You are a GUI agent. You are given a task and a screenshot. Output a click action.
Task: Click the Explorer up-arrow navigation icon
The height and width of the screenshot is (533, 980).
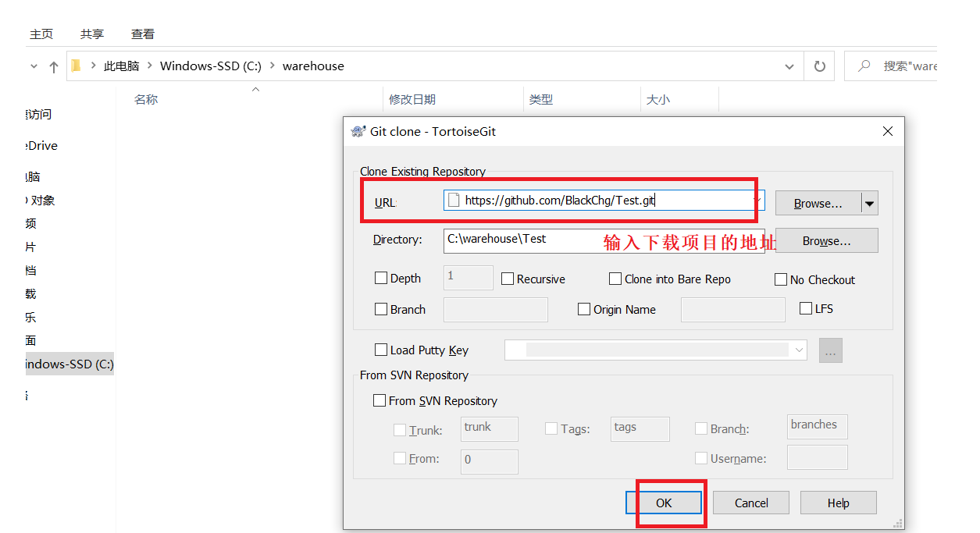[53, 66]
